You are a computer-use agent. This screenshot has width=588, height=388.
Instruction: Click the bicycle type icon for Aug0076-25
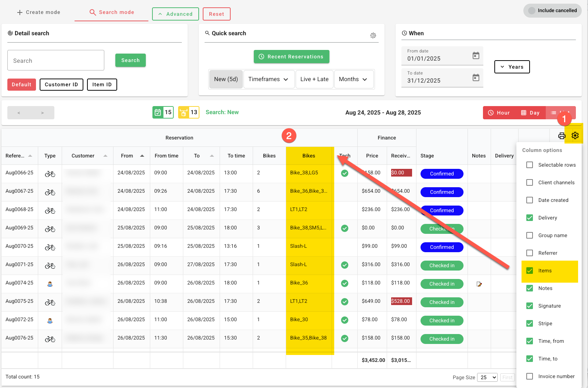(x=50, y=339)
